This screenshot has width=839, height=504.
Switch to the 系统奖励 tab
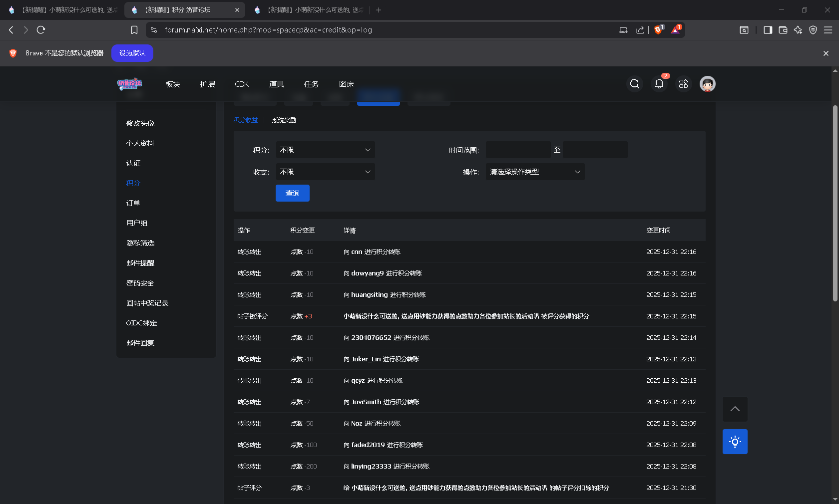284,120
